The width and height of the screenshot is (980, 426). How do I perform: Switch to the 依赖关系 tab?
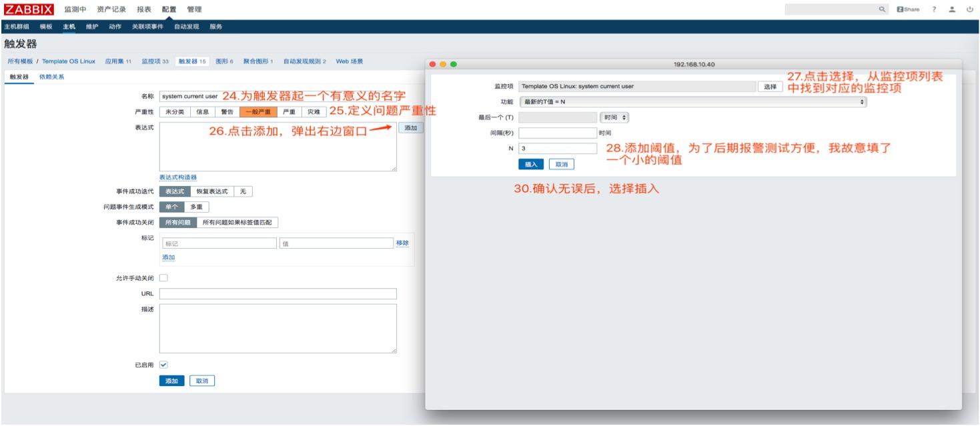click(x=51, y=77)
